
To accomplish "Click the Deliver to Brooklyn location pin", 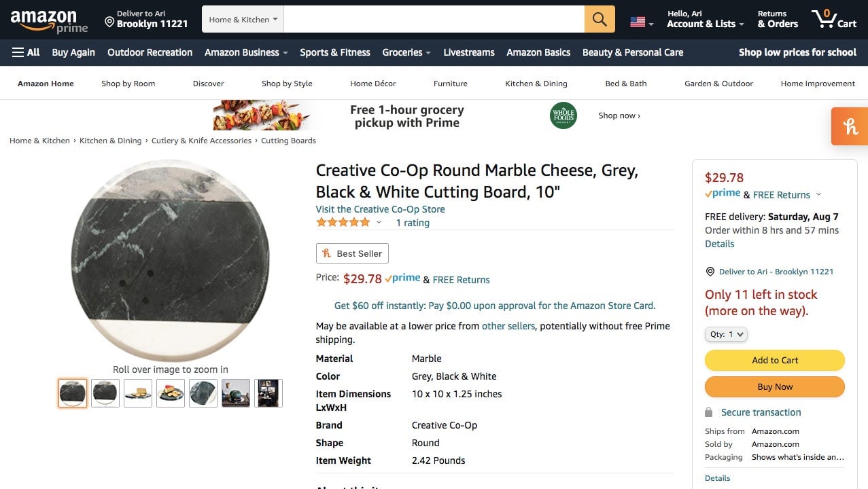I will [x=109, y=22].
